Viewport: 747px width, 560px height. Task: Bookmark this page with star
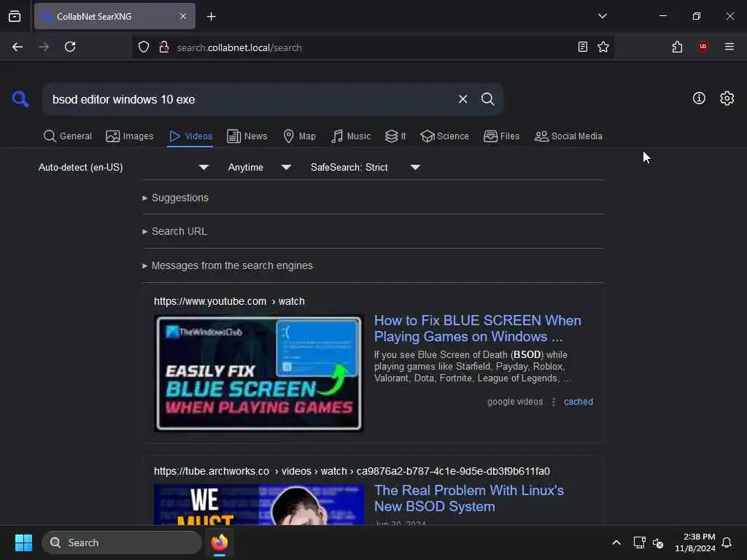(603, 47)
